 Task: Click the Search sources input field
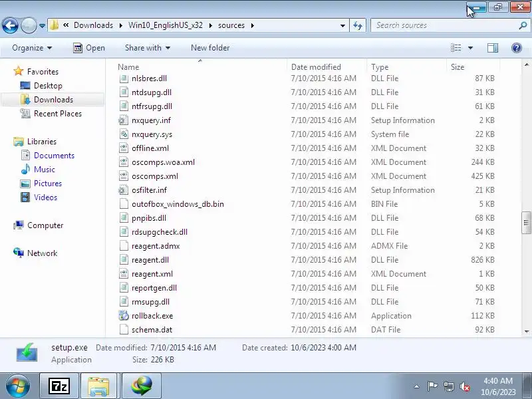pos(444,25)
